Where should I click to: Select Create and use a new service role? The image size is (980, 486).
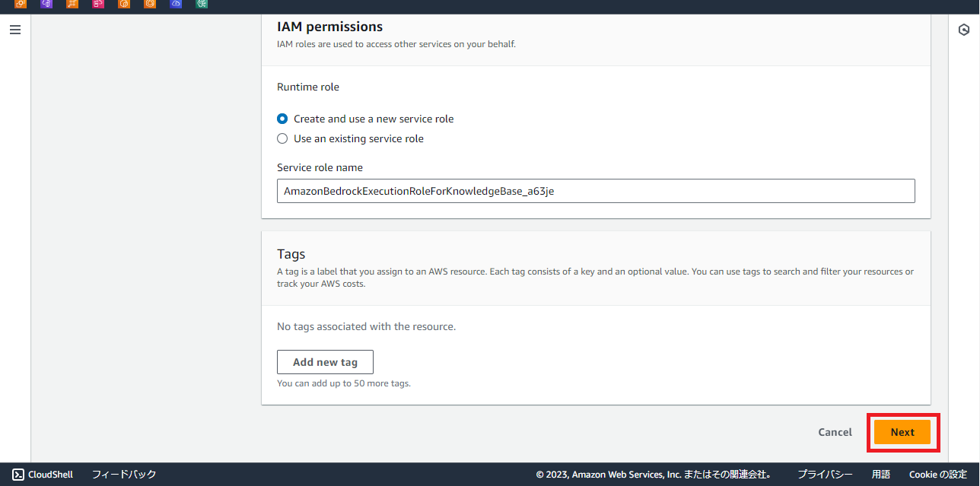(282, 119)
